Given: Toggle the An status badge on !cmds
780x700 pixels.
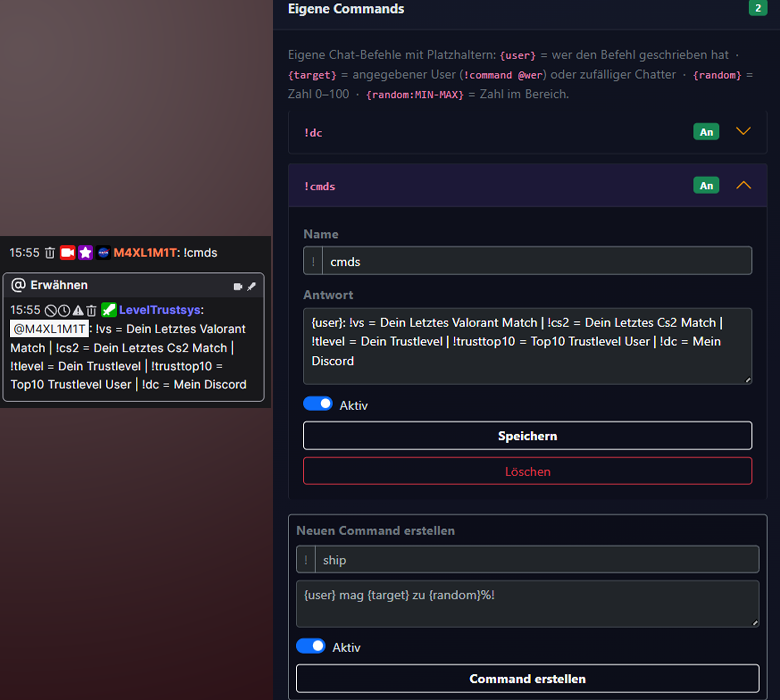Looking at the screenshot, I should [x=706, y=186].
